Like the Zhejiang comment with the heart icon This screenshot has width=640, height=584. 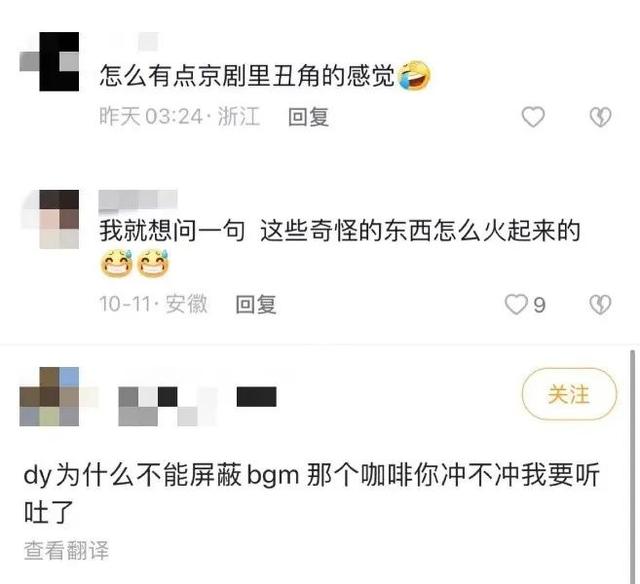tap(533, 117)
